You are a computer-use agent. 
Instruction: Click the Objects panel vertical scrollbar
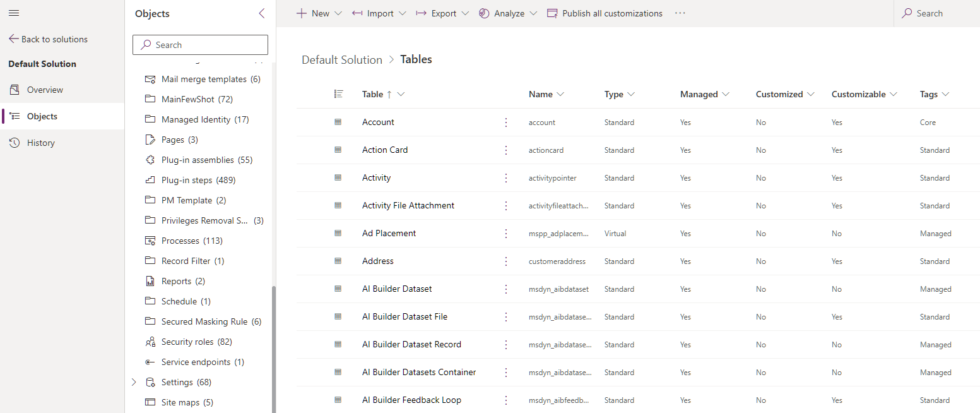[273, 347]
